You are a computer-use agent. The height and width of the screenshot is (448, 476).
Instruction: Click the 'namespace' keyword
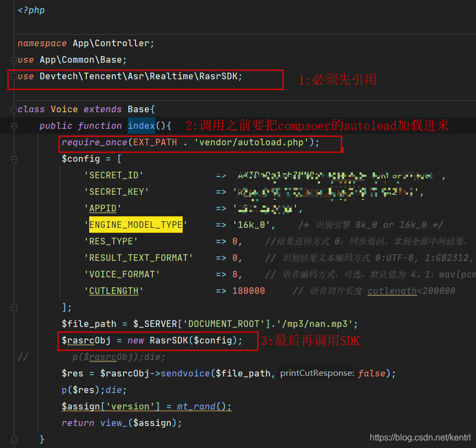tap(42, 43)
